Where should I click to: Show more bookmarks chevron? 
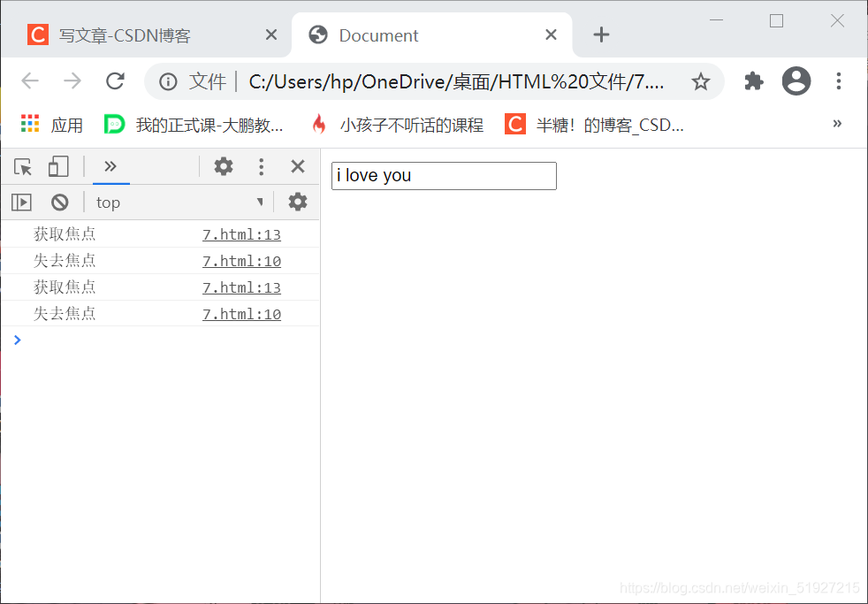coord(837,124)
